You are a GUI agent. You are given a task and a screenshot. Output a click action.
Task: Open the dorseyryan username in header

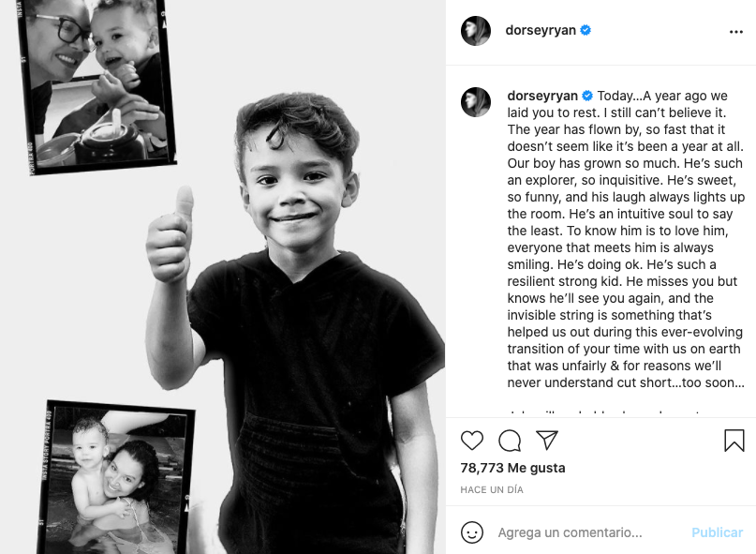[x=541, y=30]
